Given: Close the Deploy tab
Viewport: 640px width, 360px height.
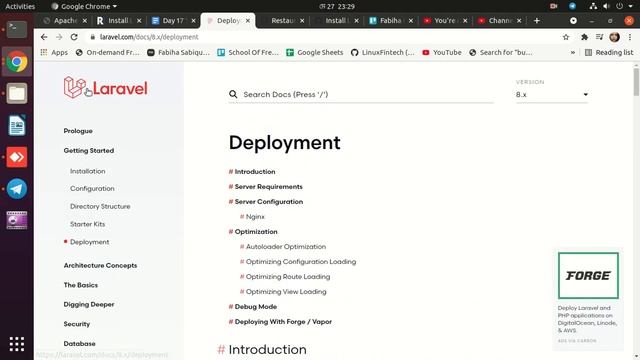Looking at the screenshot, I should pyautogui.click(x=248, y=20).
